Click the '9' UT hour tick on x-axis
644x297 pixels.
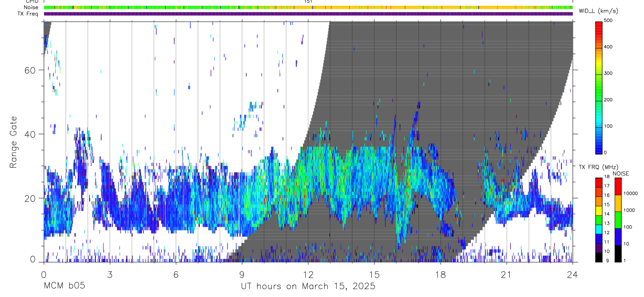point(242,274)
